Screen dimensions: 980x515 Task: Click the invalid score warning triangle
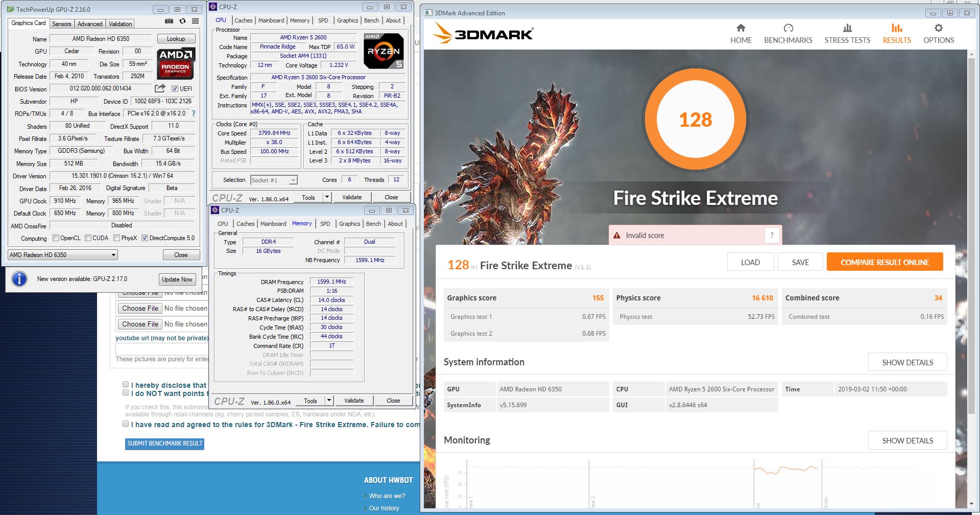coord(616,236)
